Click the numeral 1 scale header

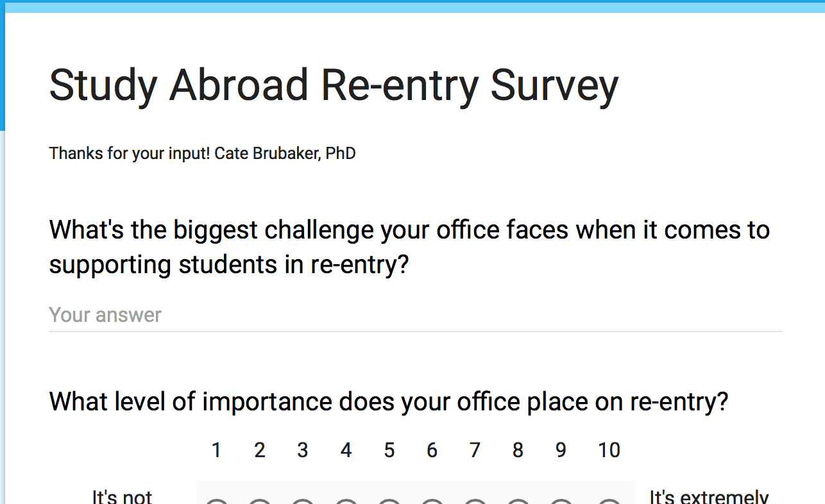(x=217, y=450)
